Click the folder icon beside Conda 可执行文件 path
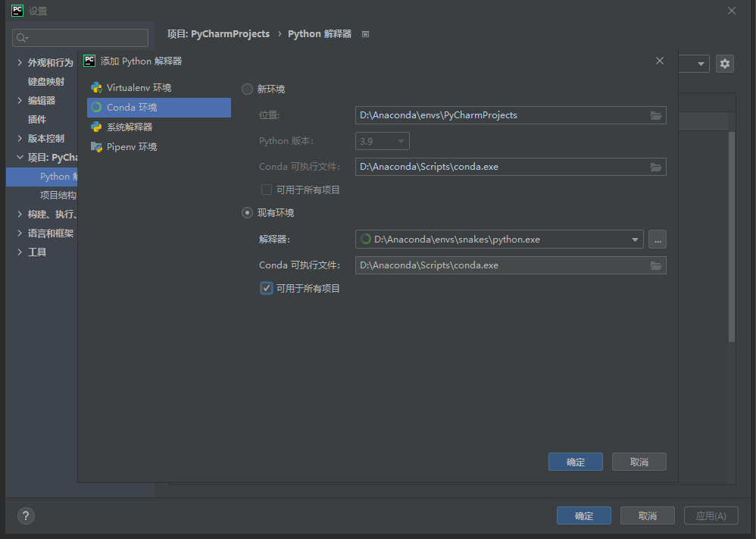This screenshot has height=539, width=756. pyautogui.click(x=656, y=167)
